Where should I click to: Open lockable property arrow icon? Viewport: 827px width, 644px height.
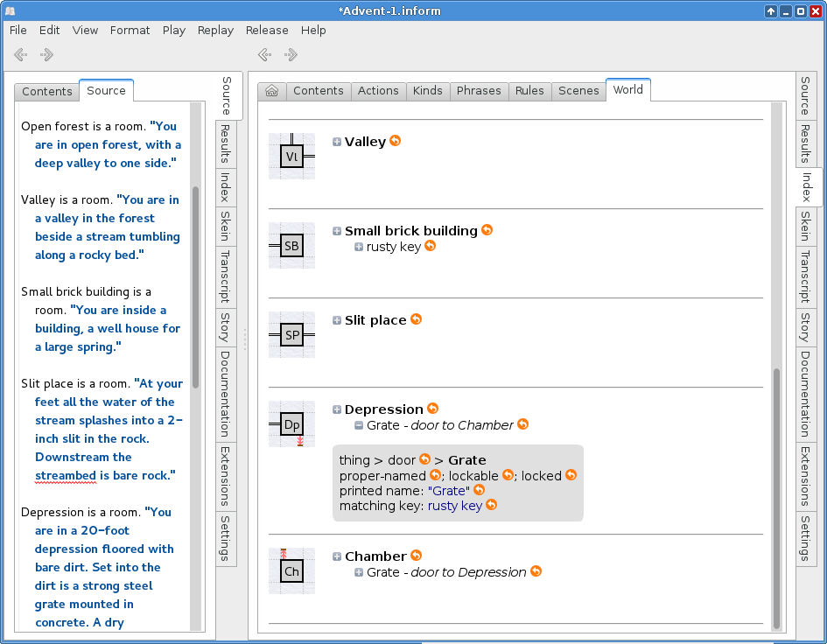pyautogui.click(x=508, y=475)
